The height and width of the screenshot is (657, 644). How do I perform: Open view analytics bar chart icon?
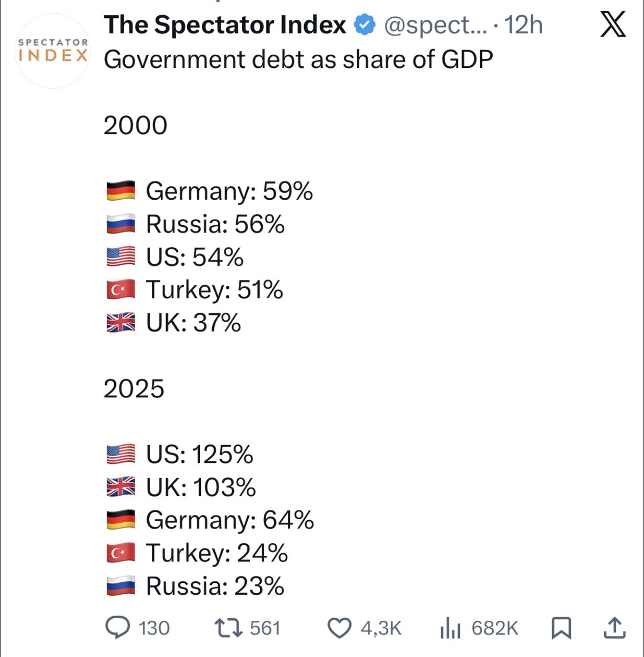coord(450,628)
